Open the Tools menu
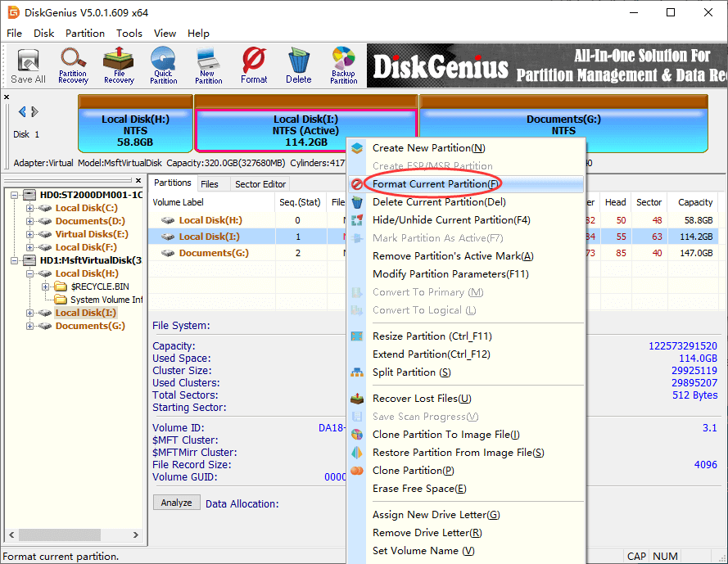 (129, 34)
